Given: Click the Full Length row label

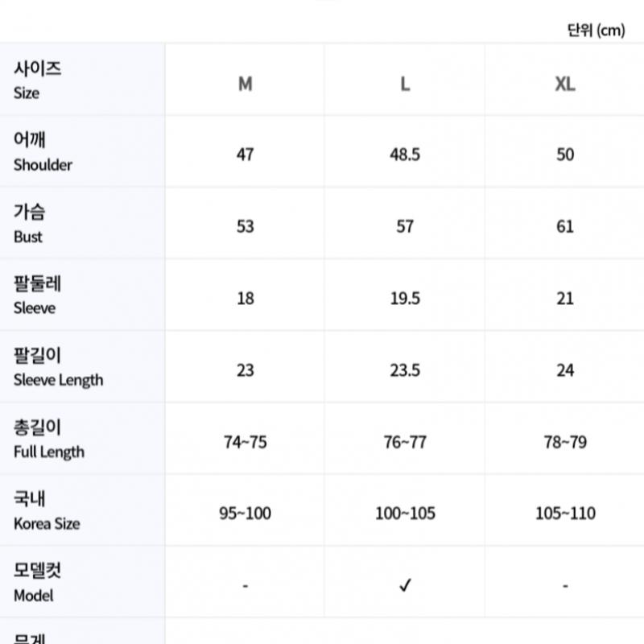Looking at the screenshot, I should click(x=48, y=439).
